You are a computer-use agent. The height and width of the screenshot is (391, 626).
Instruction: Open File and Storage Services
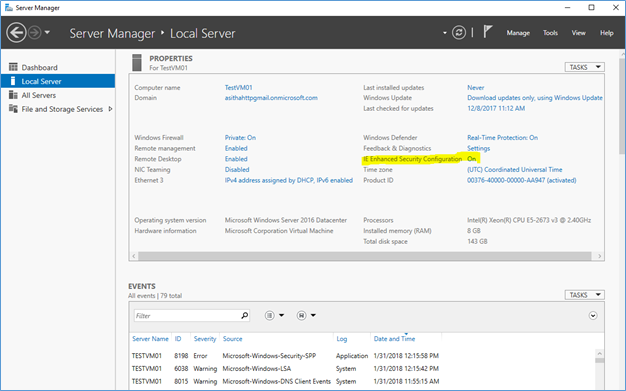(x=62, y=109)
